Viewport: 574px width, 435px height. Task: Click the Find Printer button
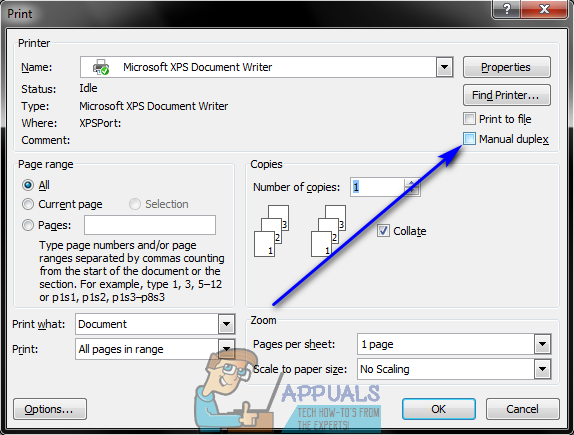tap(507, 95)
